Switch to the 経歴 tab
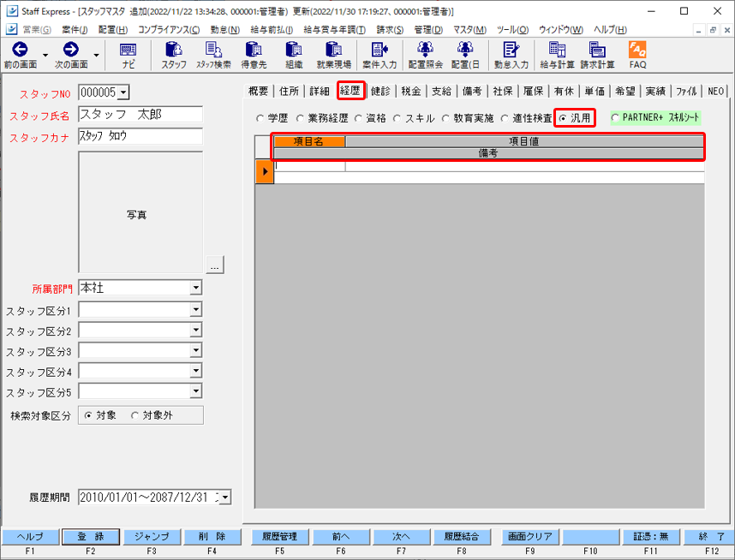This screenshot has width=735, height=560. click(x=350, y=91)
